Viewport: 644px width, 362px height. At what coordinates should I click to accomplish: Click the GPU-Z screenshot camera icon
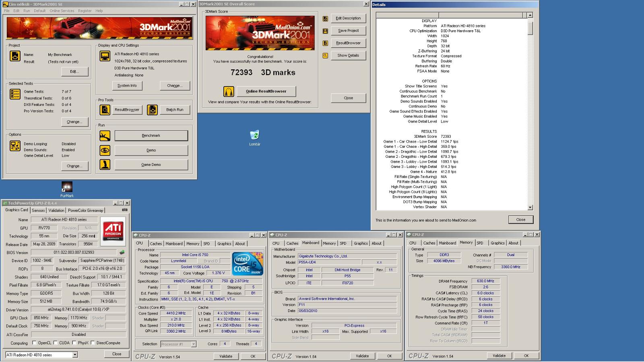pos(125,210)
